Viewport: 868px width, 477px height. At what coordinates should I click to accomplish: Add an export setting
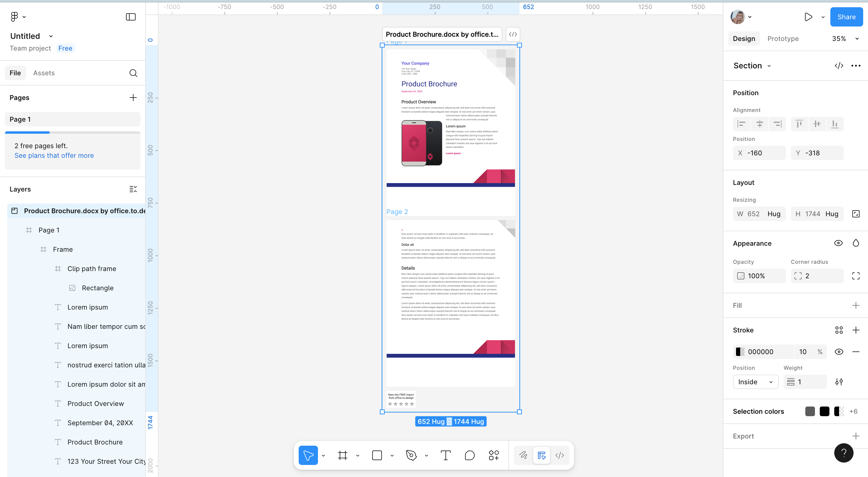tap(856, 436)
